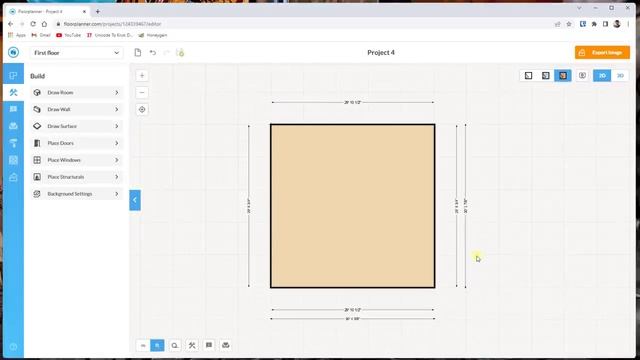Select the highlighted bottom toolbar mode

click(158, 345)
